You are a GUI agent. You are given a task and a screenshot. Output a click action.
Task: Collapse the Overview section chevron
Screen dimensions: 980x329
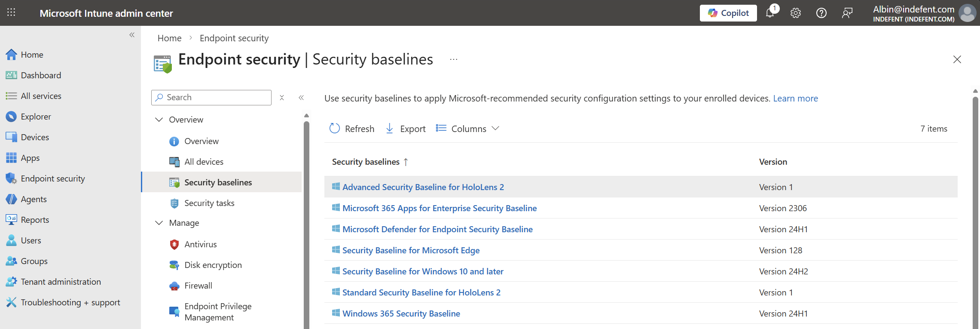[159, 120]
